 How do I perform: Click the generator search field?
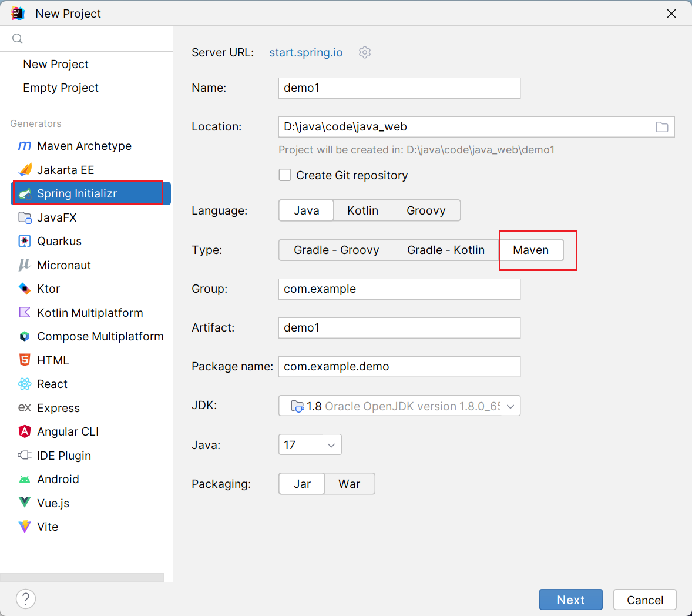pos(86,39)
